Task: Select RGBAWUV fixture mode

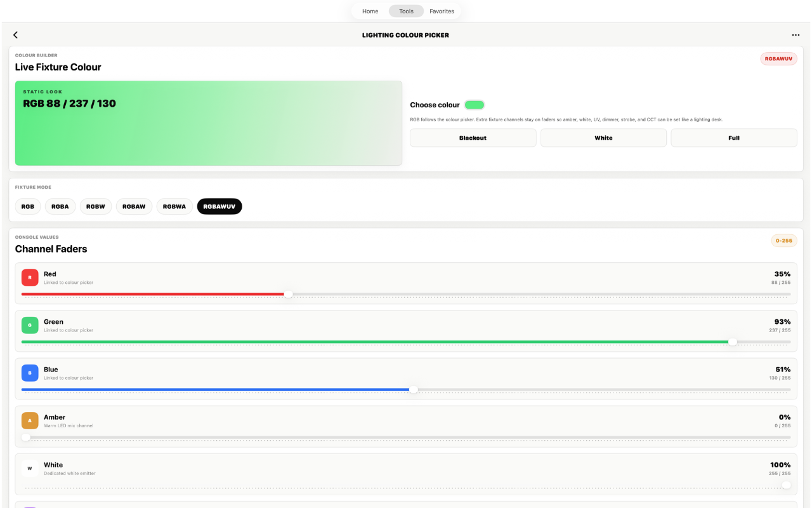Action: click(219, 206)
